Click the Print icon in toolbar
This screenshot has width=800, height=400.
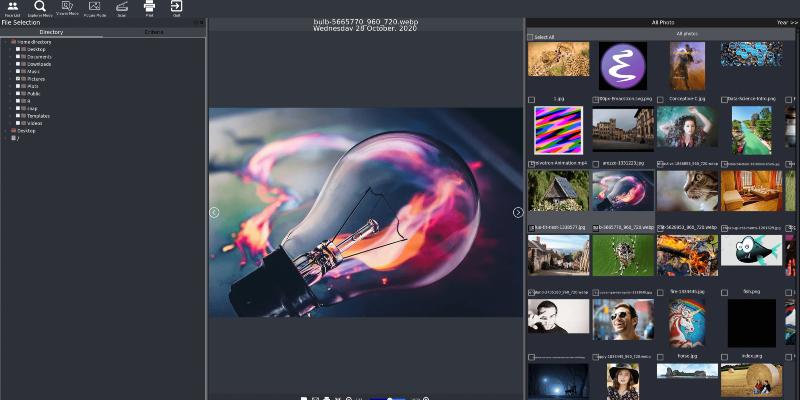149,8
